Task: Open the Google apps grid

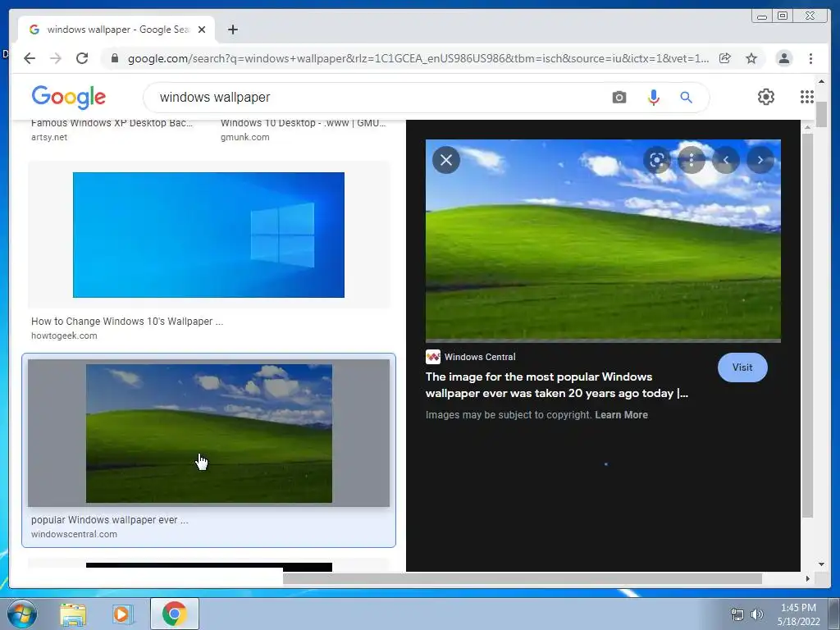Action: pos(807,97)
